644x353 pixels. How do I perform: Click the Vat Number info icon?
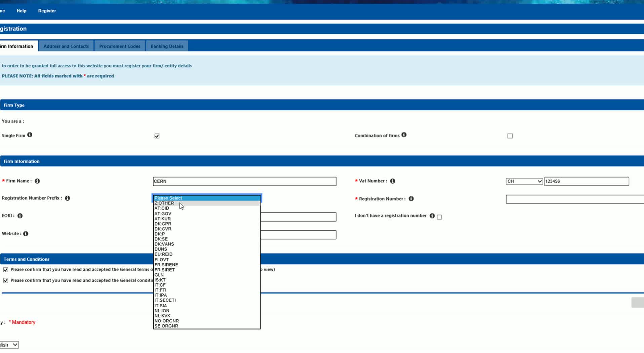click(x=392, y=181)
